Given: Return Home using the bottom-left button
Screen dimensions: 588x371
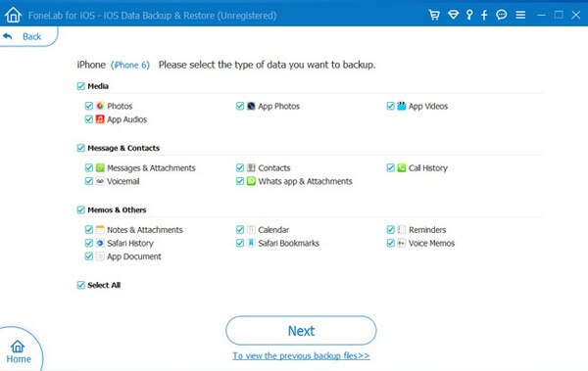Looking at the screenshot, I should point(19,351).
